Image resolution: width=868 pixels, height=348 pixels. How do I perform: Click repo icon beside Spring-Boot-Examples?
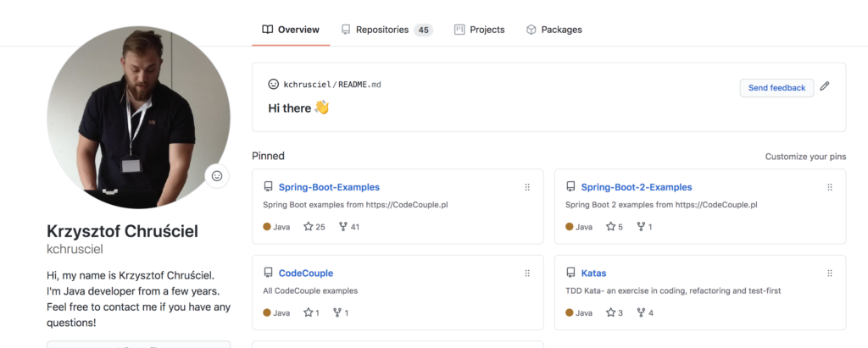click(268, 186)
